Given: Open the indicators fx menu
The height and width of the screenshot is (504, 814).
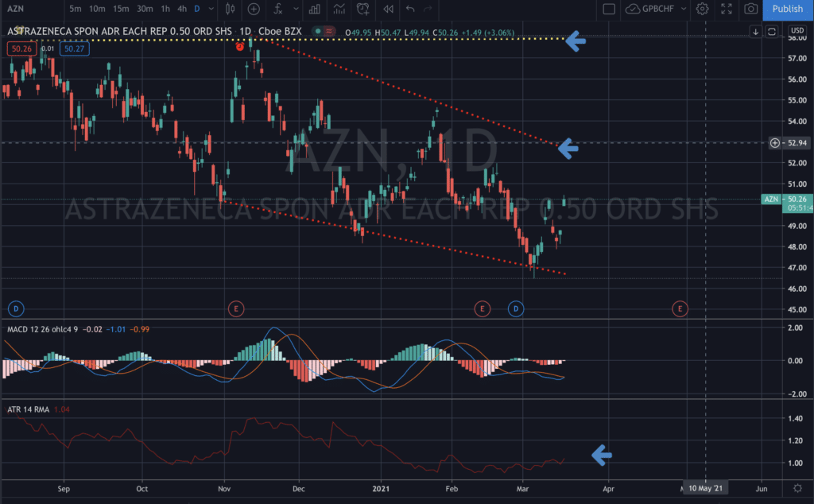Looking at the screenshot, I should (278, 9).
